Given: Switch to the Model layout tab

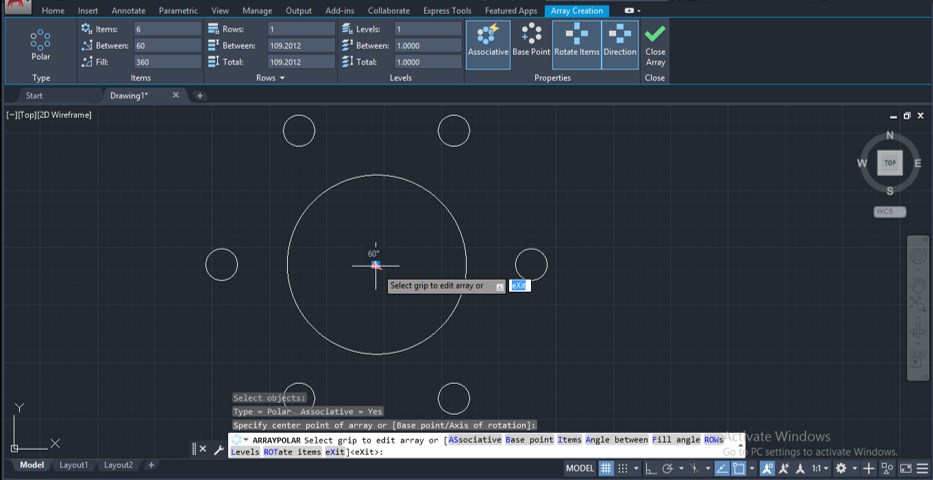Looking at the screenshot, I should pos(32,465).
